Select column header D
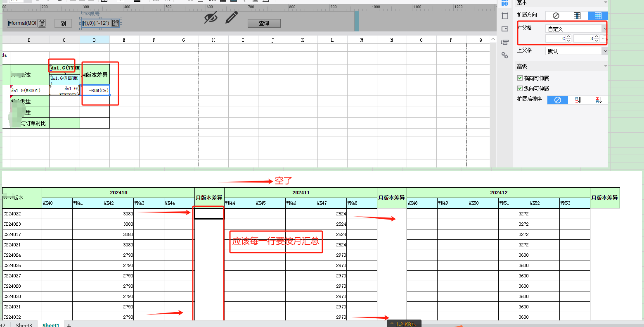The image size is (644, 327). (94, 40)
